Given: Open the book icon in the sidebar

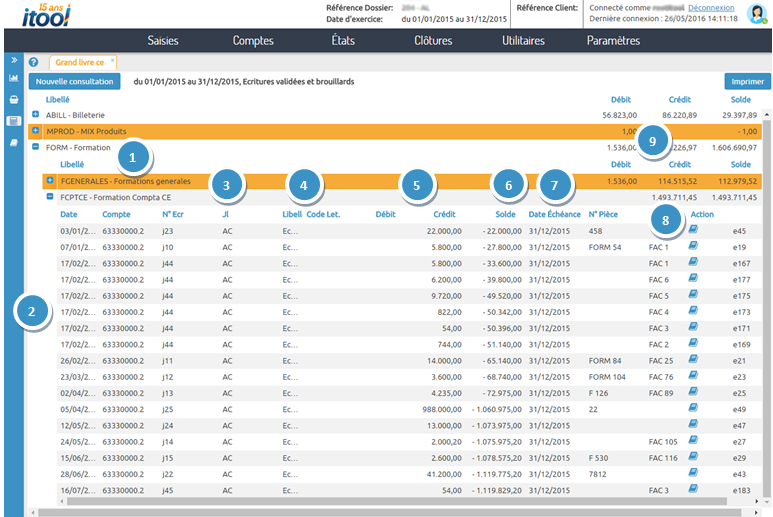Looking at the screenshot, I should point(14,142).
